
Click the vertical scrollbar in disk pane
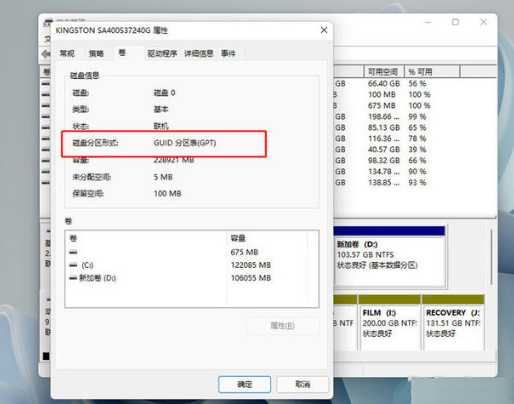492,257
